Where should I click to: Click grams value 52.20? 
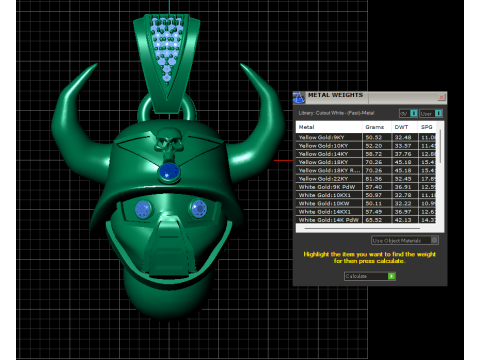[373, 146]
